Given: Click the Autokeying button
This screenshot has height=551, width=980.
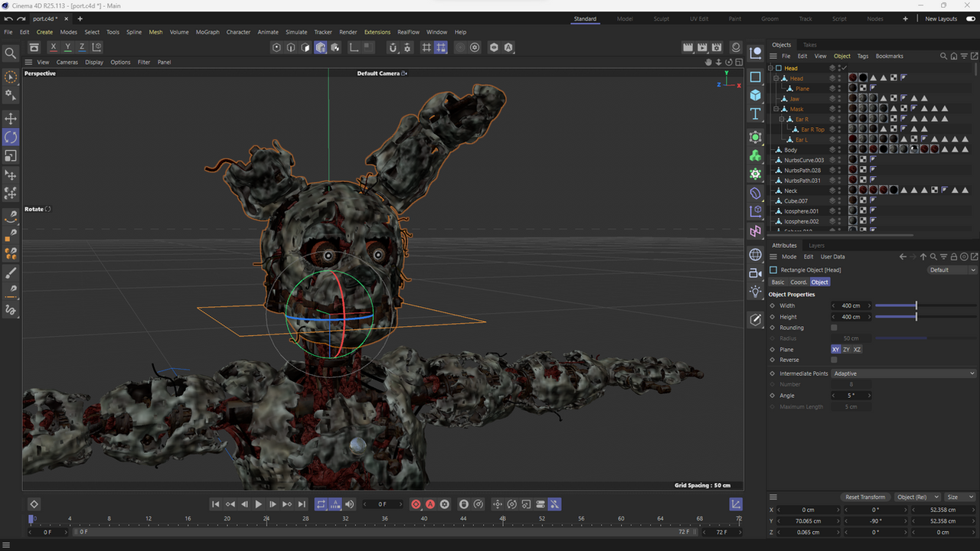Looking at the screenshot, I should [x=430, y=504].
